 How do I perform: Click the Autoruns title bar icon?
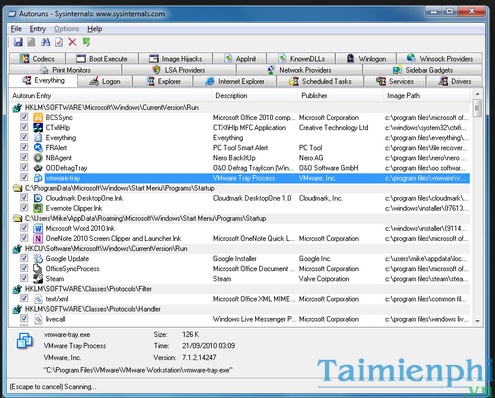12,14
